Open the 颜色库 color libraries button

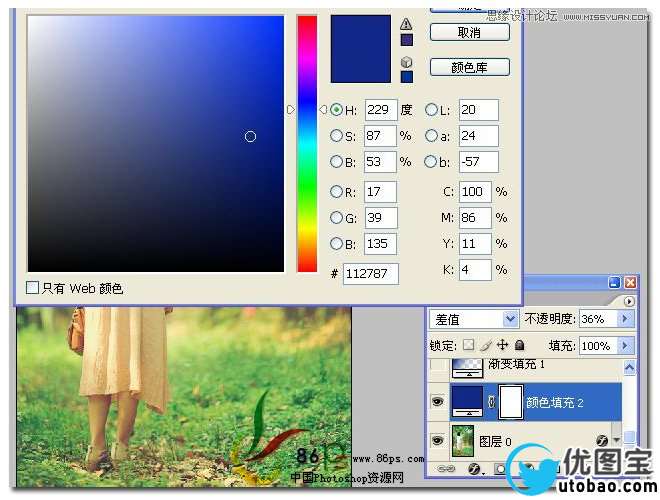coord(470,67)
